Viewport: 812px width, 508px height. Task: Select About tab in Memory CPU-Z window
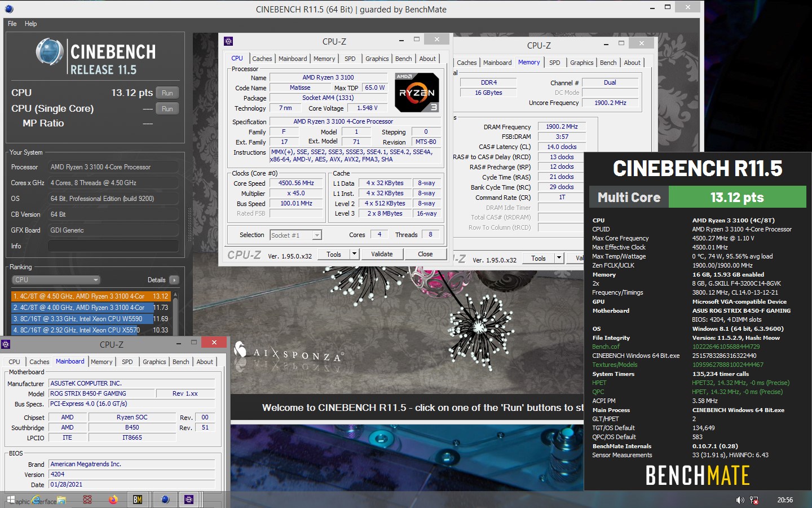(x=632, y=63)
